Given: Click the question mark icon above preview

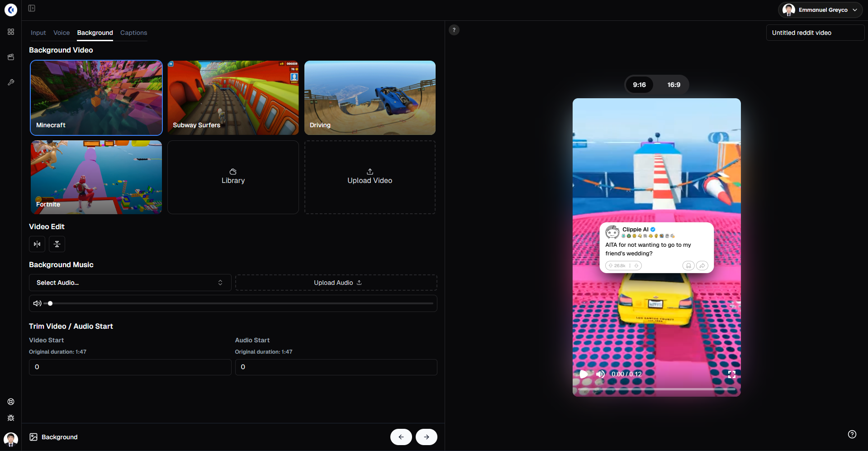Looking at the screenshot, I should coord(454,30).
